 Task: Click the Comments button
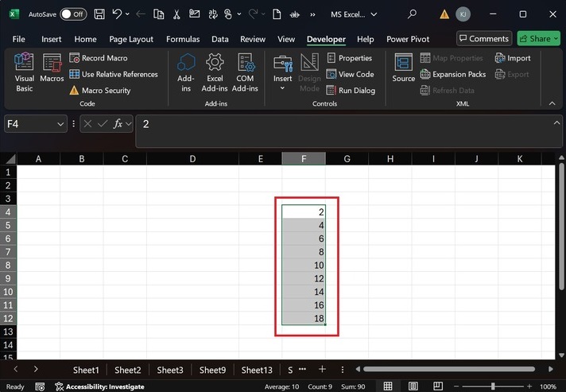pos(483,39)
